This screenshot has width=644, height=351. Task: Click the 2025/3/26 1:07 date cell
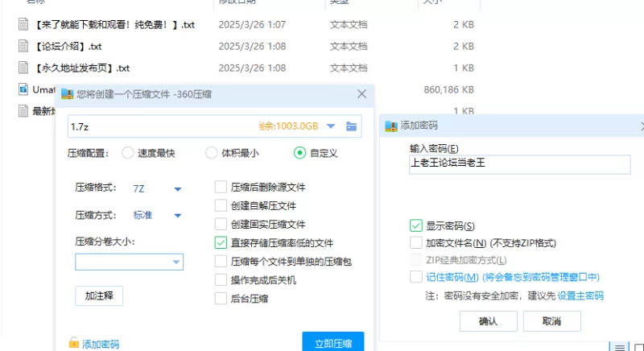252,25
